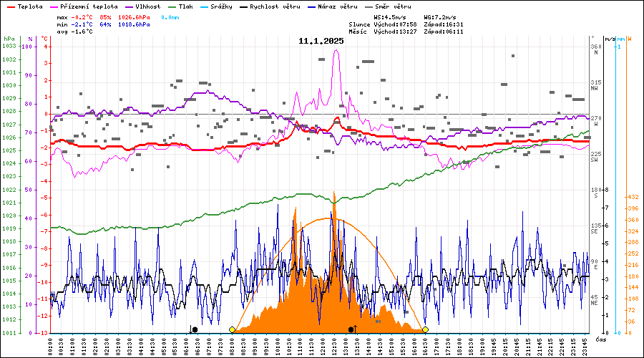The height and width of the screenshot is (358, 644).
Task: Select the hPa pressure axis header
Action: coord(9,39)
